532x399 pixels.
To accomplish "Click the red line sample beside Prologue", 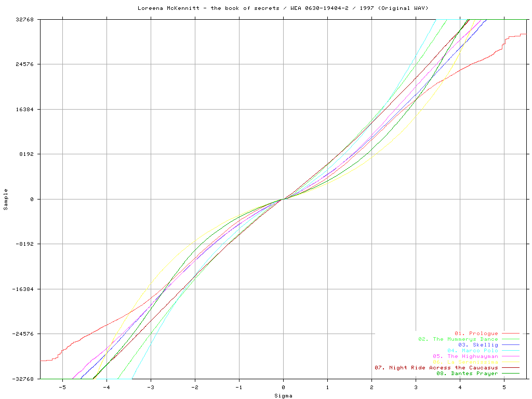I will pos(511,334).
